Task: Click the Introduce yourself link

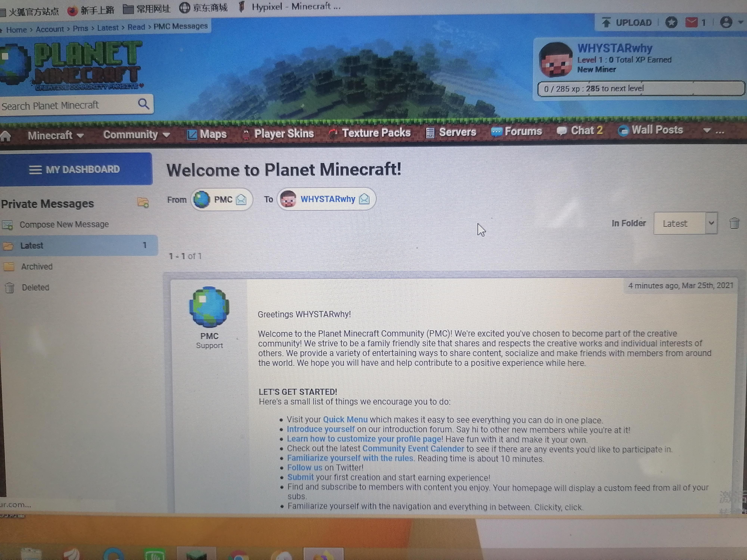Action: [320, 429]
